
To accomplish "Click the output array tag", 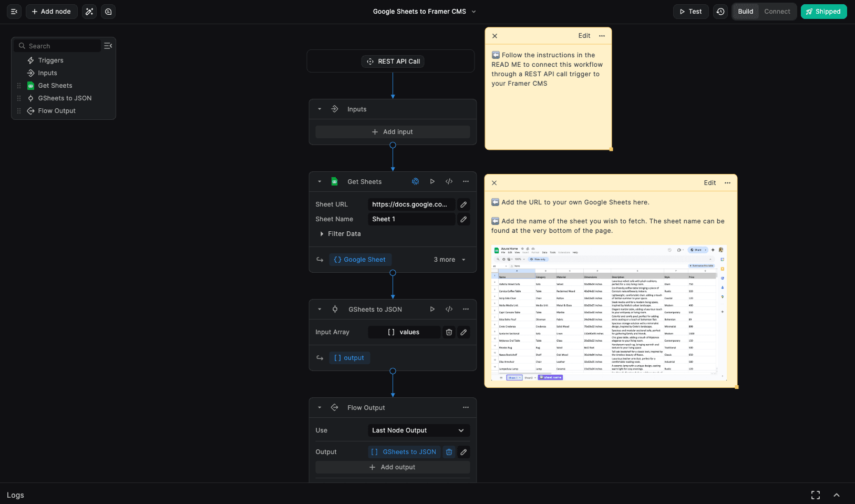I will tap(349, 358).
